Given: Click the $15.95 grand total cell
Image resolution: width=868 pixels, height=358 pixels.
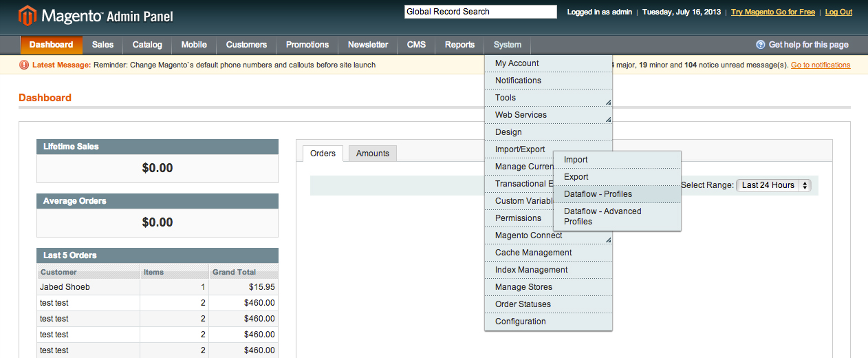Looking at the screenshot, I should point(243,286).
